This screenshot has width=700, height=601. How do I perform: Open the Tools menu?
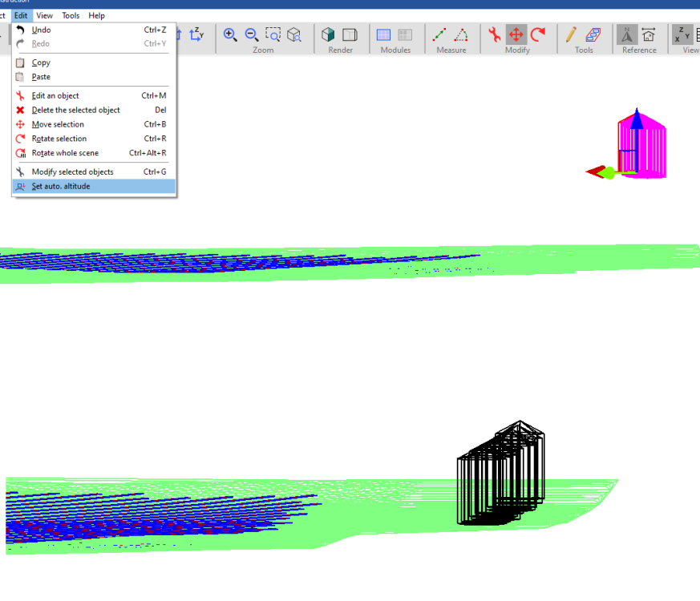pos(71,15)
